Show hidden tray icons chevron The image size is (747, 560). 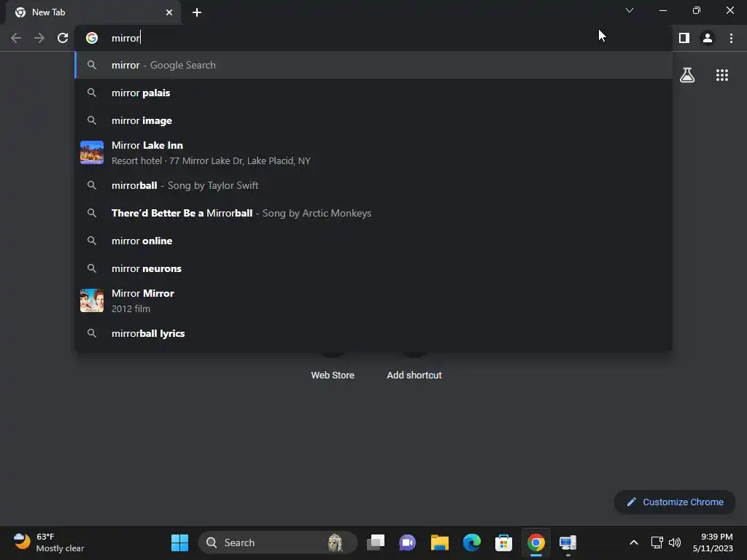[634, 542]
